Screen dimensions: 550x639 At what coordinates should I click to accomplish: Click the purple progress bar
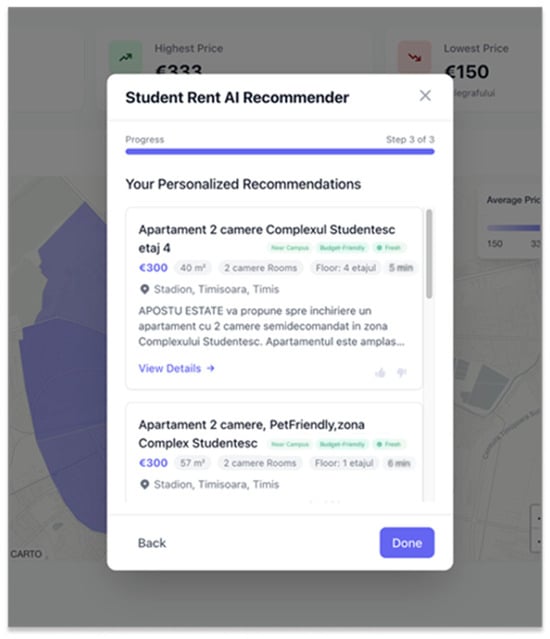coord(280,152)
